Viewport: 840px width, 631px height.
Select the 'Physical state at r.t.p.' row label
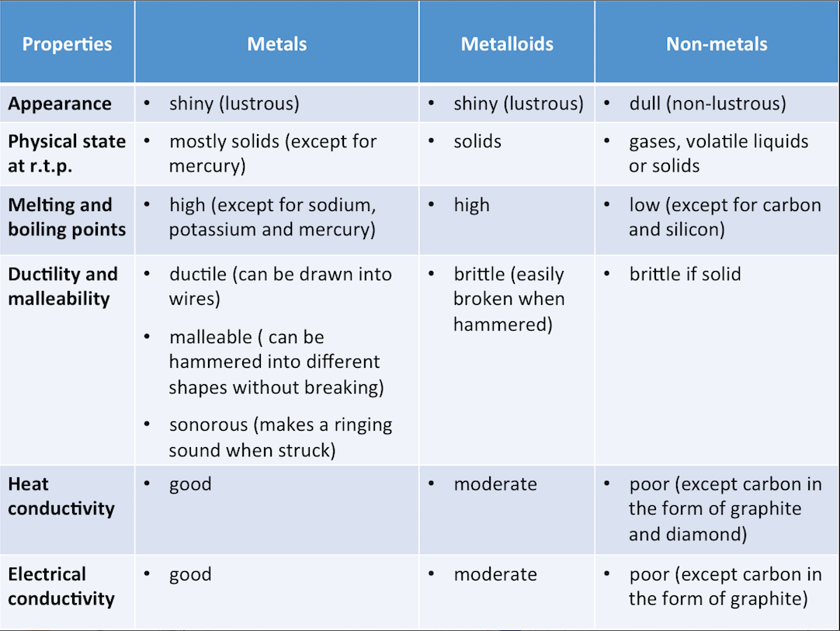coord(67,153)
